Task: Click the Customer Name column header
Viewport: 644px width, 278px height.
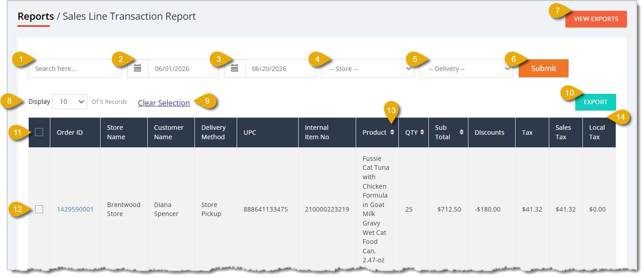Action: [x=171, y=132]
